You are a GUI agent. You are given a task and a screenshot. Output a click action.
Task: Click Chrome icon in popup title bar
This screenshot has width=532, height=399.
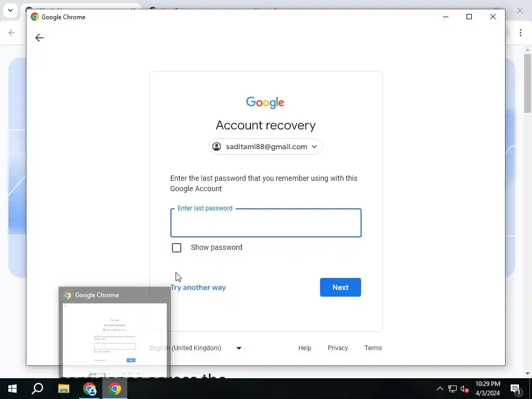[35, 17]
